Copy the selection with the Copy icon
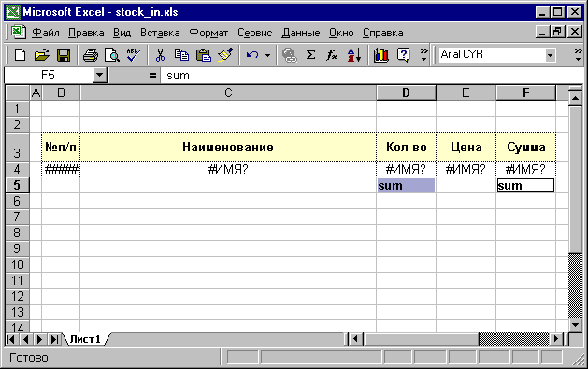The image size is (588, 369). click(182, 55)
